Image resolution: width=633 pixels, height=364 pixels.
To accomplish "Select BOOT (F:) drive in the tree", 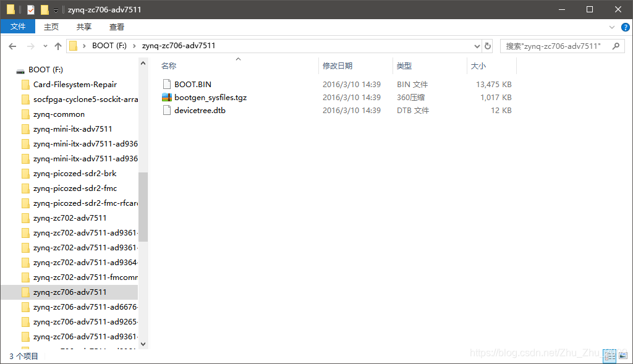I will click(x=46, y=70).
